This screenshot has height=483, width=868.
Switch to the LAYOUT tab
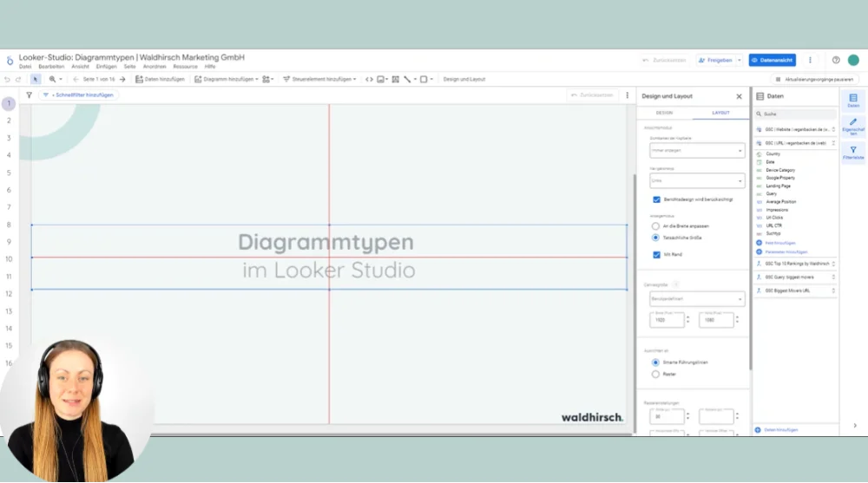pyautogui.click(x=720, y=113)
